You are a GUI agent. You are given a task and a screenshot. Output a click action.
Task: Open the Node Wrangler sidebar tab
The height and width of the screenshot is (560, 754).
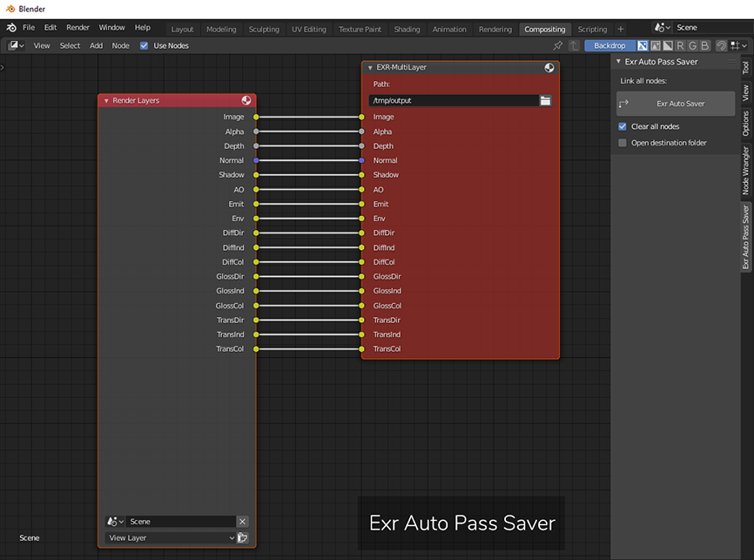click(746, 171)
